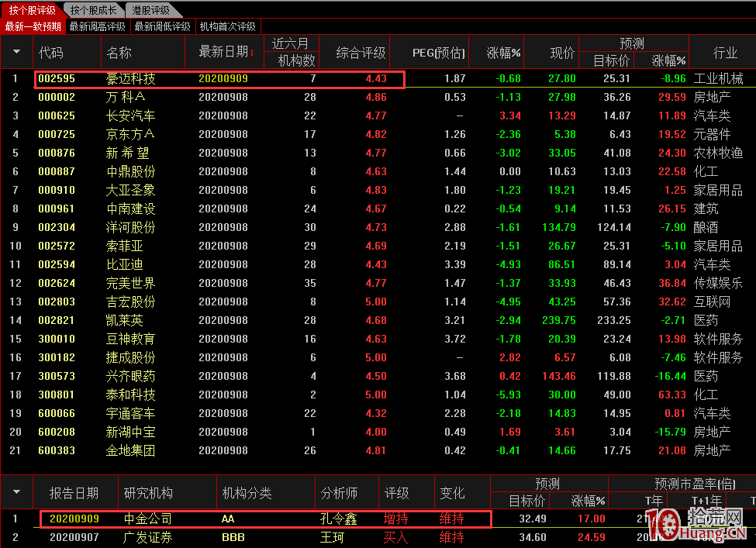Image resolution: width=756 pixels, height=548 pixels.
Task: Select the 洋河股份 stock name
Action: (x=131, y=227)
